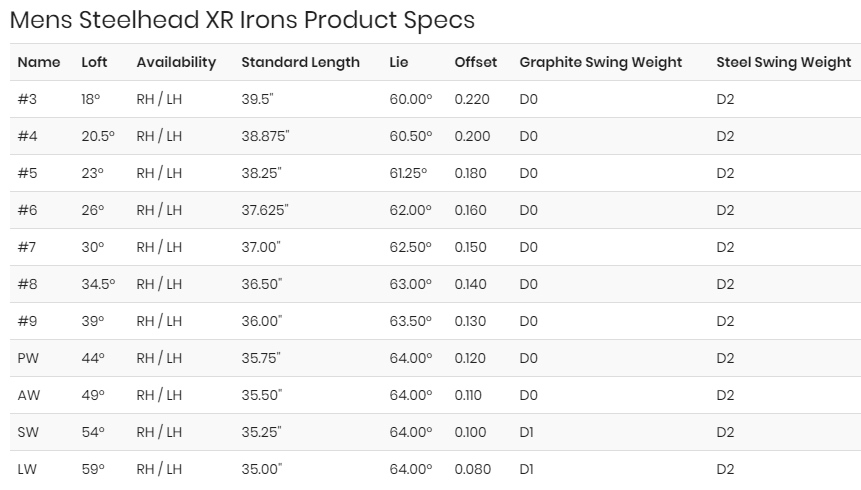
Task: Select the Availability column header
Action: tap(176, 62)
